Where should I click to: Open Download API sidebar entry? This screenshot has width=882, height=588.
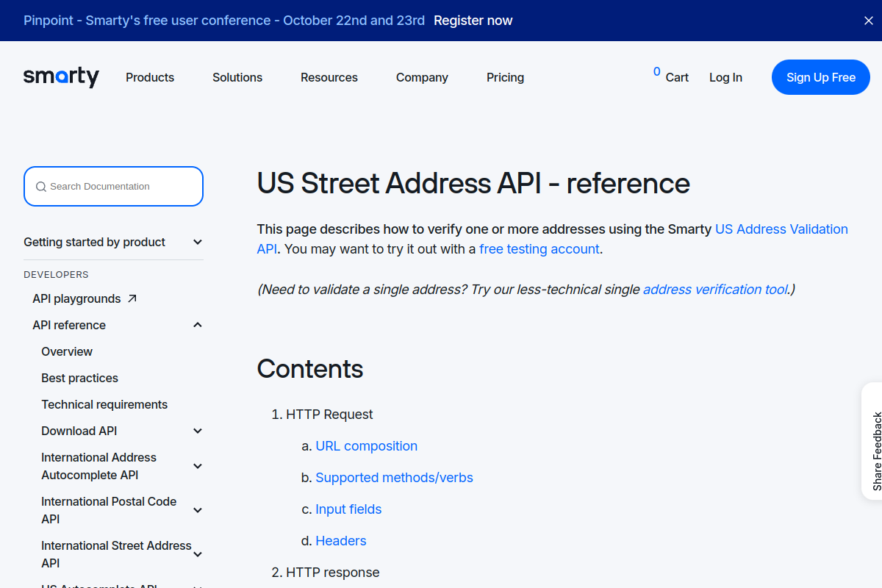79,431
